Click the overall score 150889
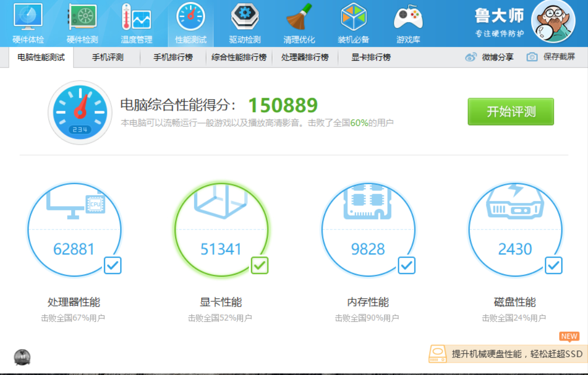The image size is (588, 375). coord(283,106)
